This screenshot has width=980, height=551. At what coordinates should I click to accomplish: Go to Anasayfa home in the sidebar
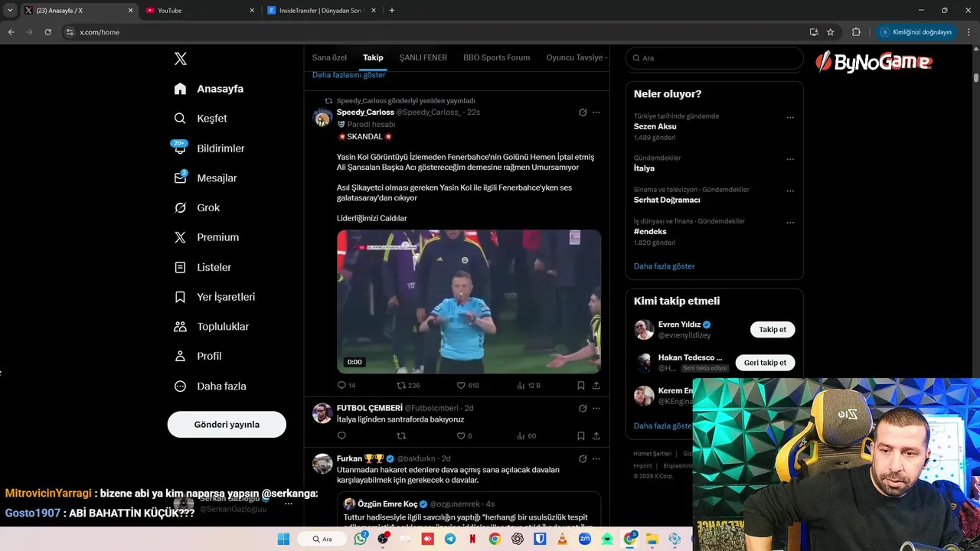[x=209, y=89]
